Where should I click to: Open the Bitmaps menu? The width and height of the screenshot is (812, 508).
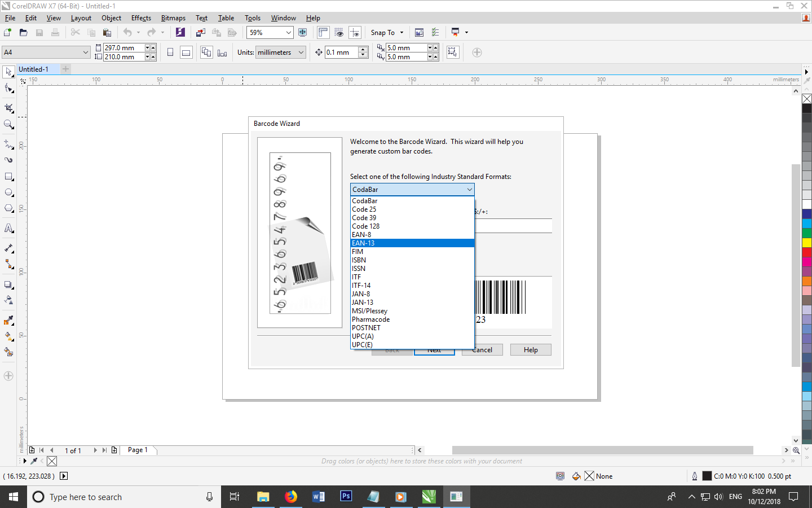(x=173, y=18)
